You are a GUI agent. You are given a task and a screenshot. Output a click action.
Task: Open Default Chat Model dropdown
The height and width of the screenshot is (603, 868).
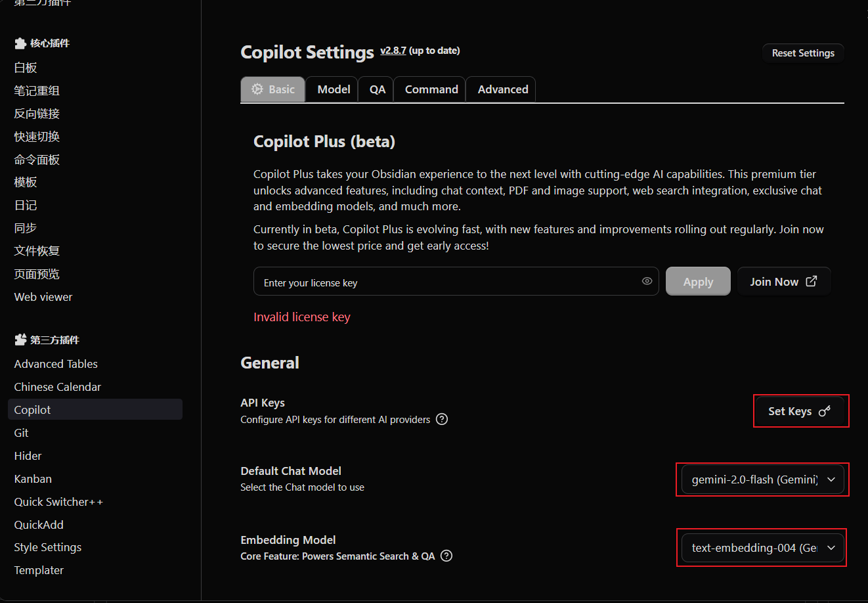[x=762, y=480]
